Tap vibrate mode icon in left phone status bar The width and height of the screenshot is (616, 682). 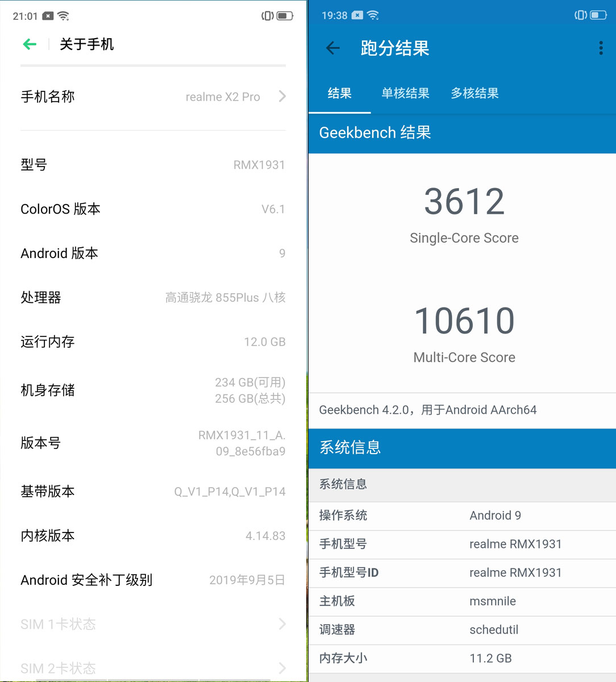click(x=267, y=16)
